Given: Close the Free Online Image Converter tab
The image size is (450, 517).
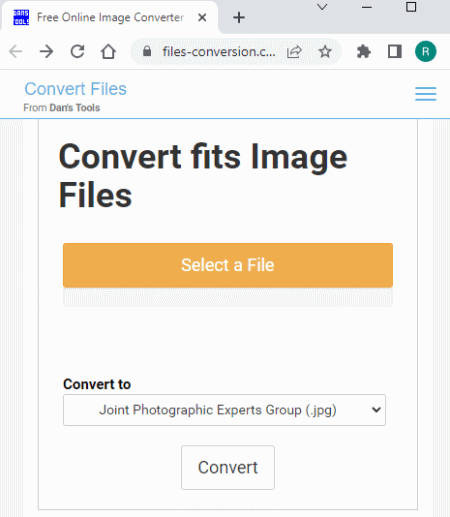Looking at the screenshot, I should (202, 17).
